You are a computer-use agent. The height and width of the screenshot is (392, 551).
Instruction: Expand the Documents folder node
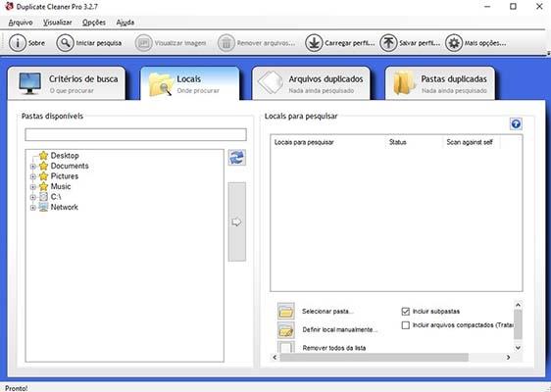pyautogui.click(x=32, y=167)
